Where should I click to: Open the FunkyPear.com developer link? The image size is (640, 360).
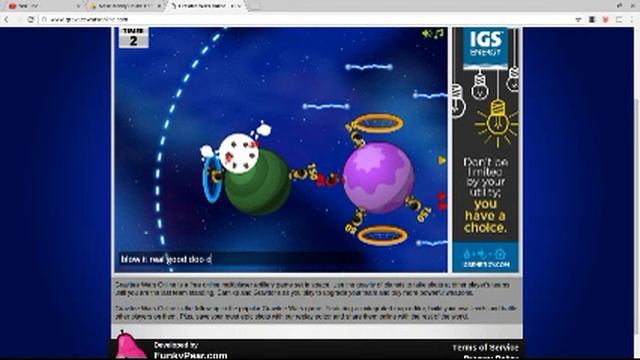click(191, 355)
